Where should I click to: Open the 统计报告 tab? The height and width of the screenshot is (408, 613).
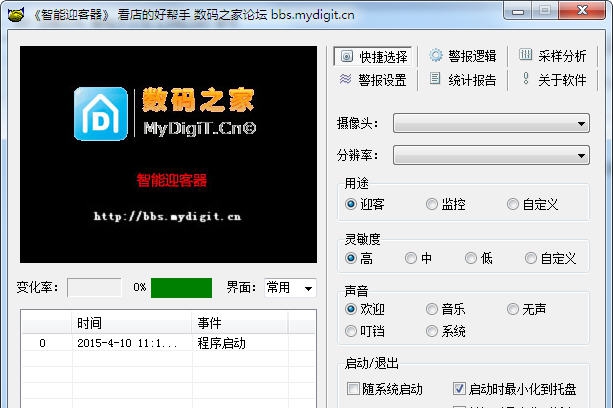463,80
